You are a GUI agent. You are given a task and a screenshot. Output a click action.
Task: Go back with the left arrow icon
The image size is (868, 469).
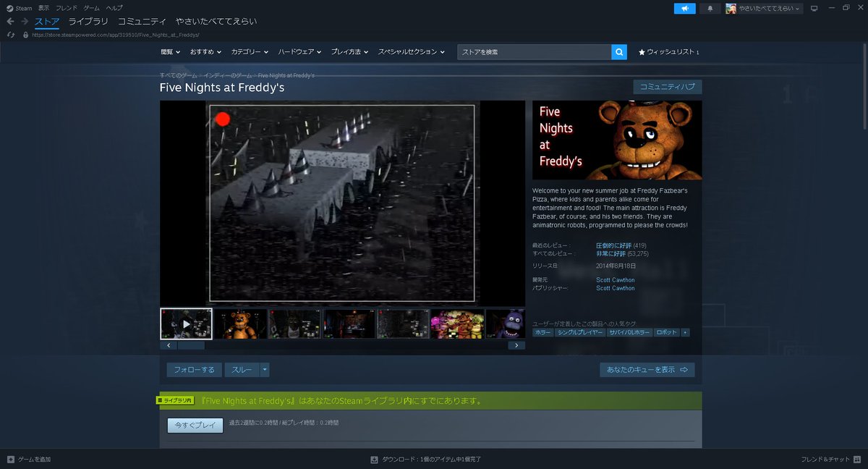click(10, 21)
